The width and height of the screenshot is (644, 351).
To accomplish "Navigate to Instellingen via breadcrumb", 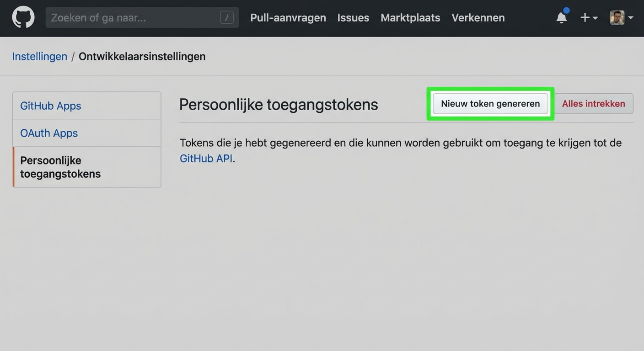I will pyautogui.click(x=39, y=56).
